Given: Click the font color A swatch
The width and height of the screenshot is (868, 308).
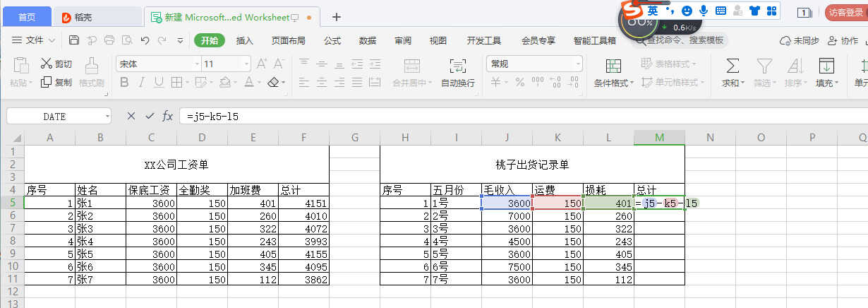Looking at the screenshot, I should tap(248, 82).
